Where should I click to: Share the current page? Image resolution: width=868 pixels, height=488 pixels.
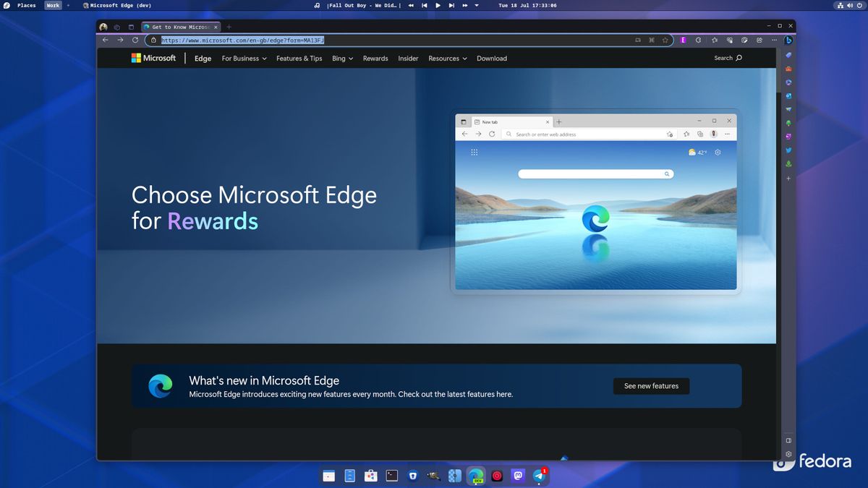pyautogui.click(x=758, y=40)
